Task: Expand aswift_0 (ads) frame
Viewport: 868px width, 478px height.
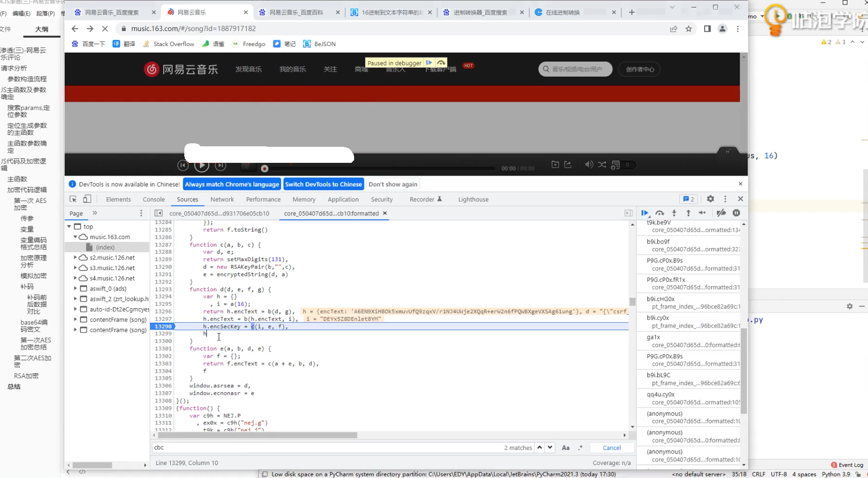Action: [x=75, y=289]
